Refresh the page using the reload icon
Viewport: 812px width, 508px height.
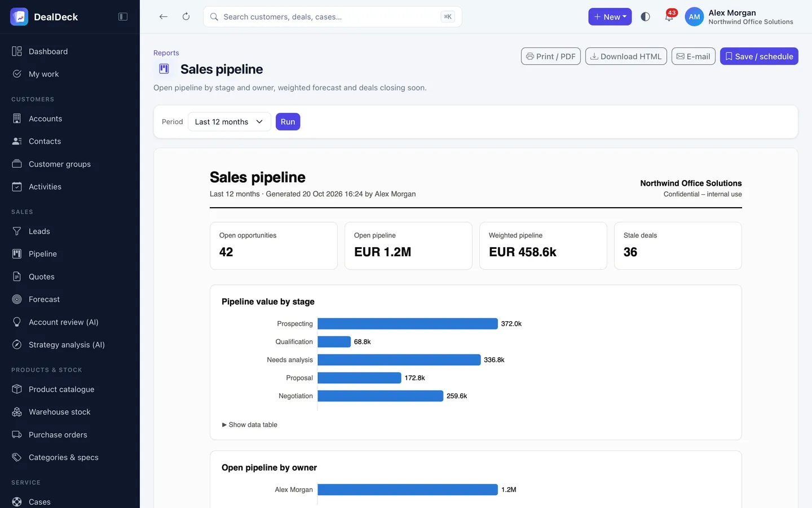tap(186, 17)
